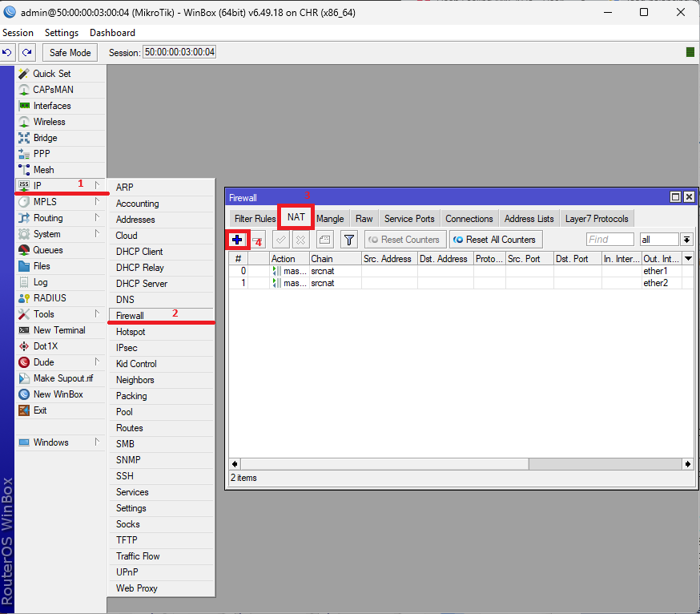Viewport: 700px width, 614px height.
Task: Click the Redo arrow in top toolbar
Action: click(27, 52)
